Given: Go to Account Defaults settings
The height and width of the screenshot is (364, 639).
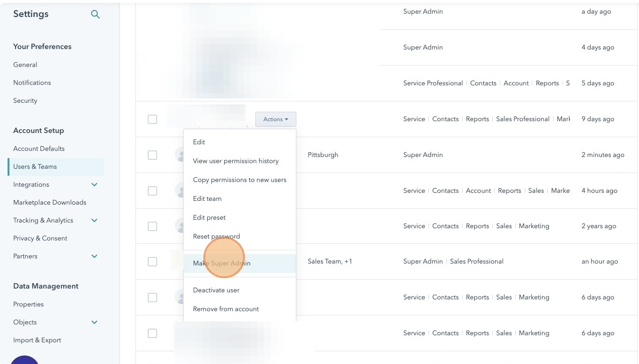Looking at the screenshot, I should point(38,149).
